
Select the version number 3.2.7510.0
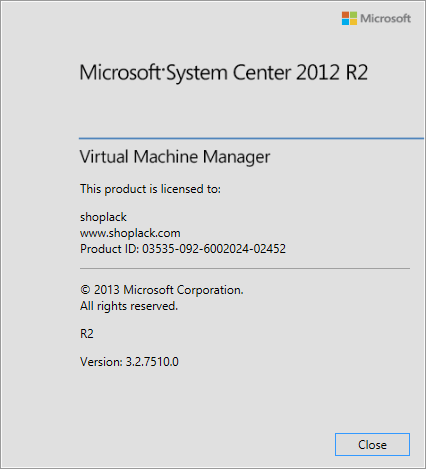152,362
